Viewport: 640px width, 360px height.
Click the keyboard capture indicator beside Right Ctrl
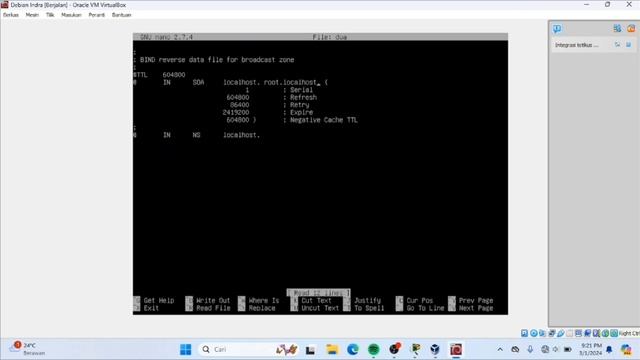[x=614, y=333]
